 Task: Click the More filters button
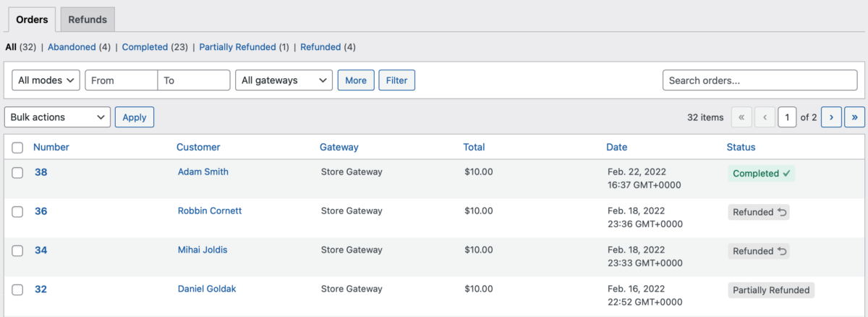(x=355, y=80)
